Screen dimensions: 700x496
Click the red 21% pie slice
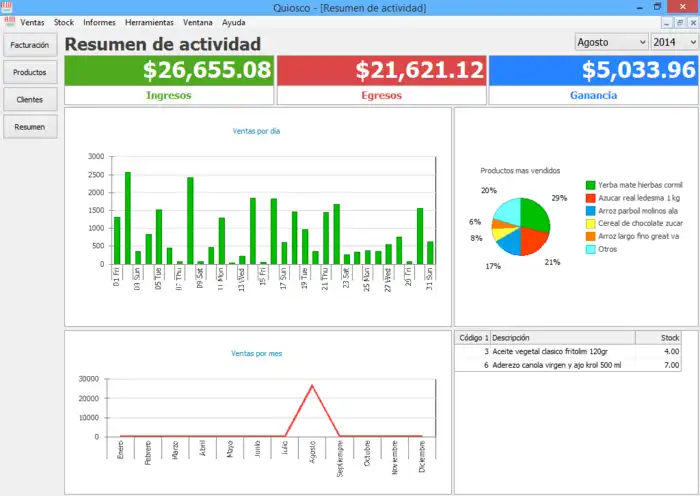533,241
